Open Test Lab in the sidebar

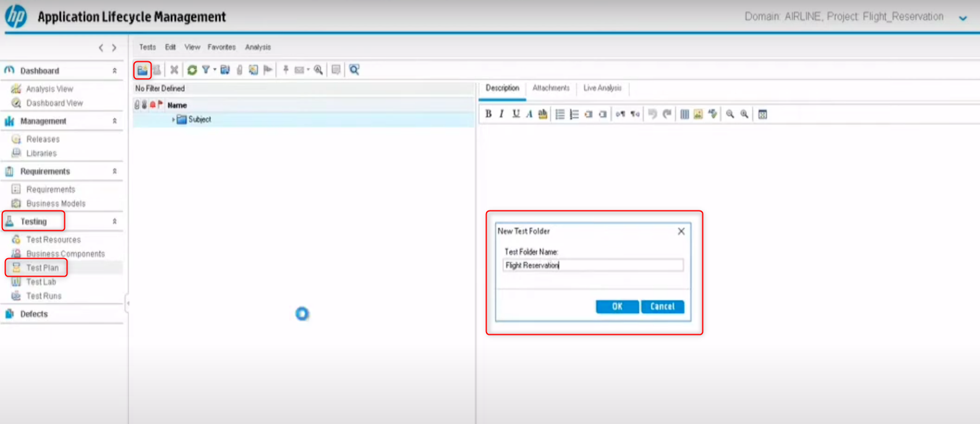click(x=41, y=282)
